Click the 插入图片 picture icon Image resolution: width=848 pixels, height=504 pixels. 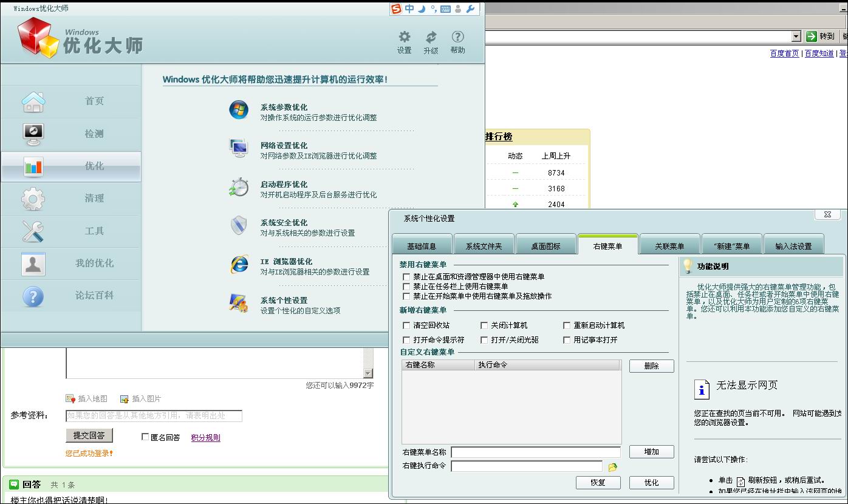[x=125, y=399]
